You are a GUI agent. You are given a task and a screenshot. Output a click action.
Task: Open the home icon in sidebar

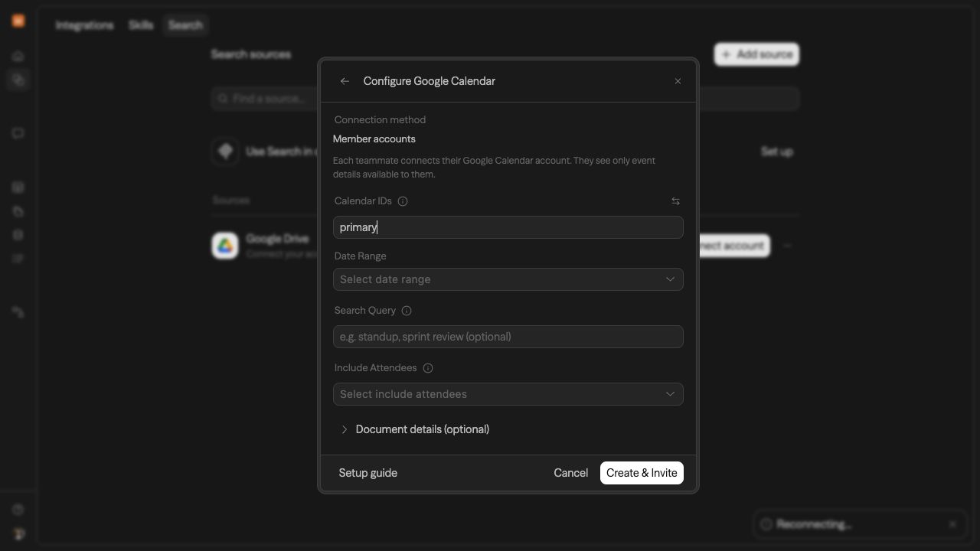point(18,56)
